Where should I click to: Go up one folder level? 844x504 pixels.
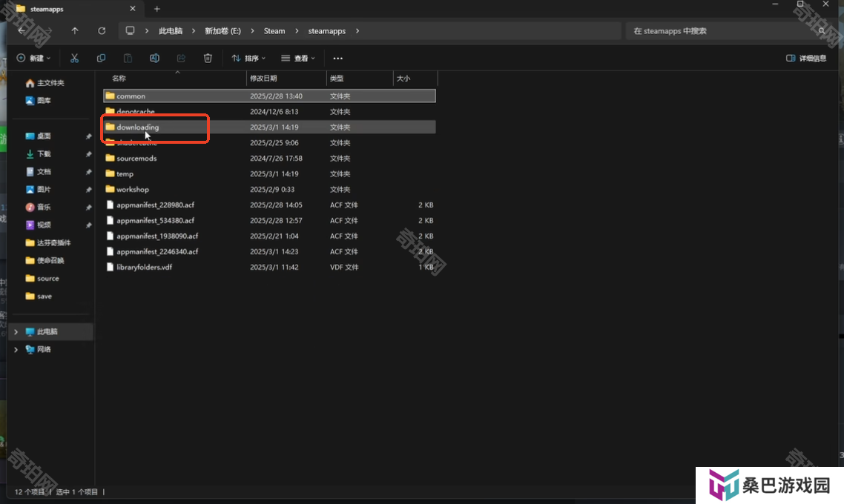[x=75, y=30]
